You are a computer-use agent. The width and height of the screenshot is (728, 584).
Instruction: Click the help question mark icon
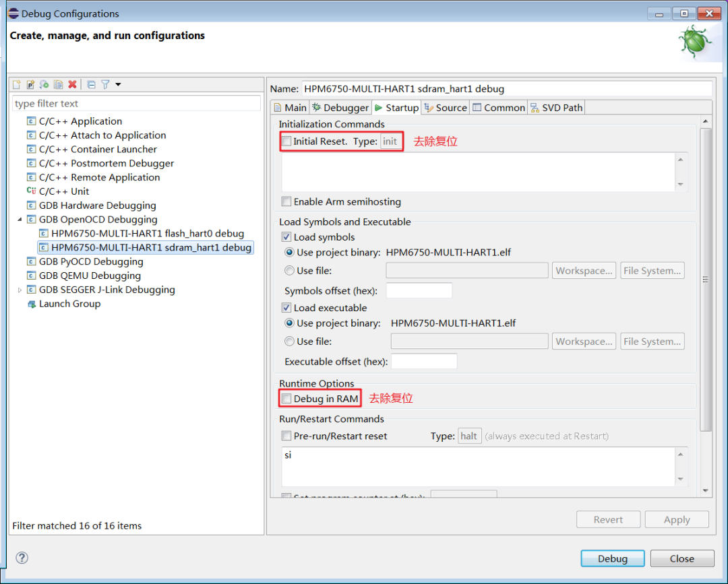click(x=22, y=558)
